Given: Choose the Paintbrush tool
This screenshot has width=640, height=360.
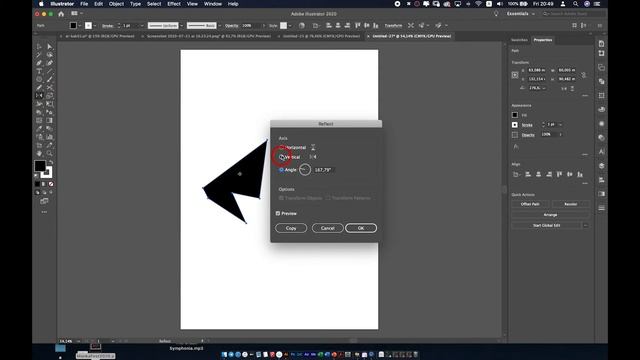Looking at the screenshot, I should pos(49,79).
